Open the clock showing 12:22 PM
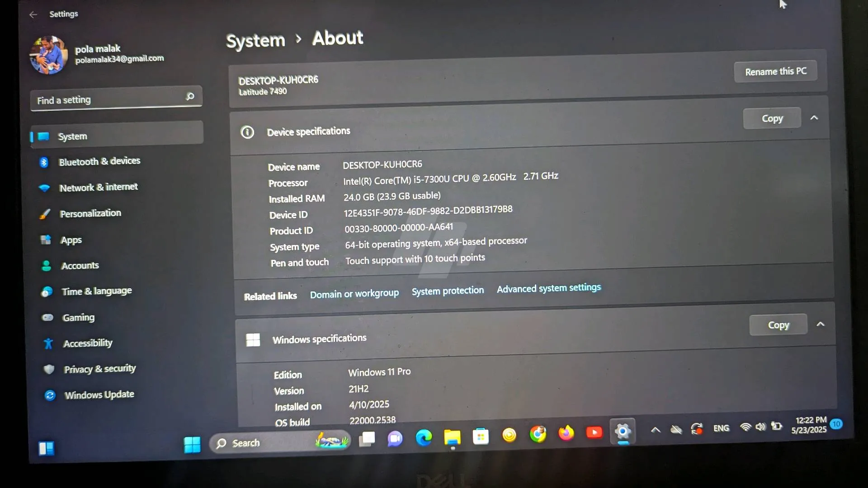 [809, 425]
